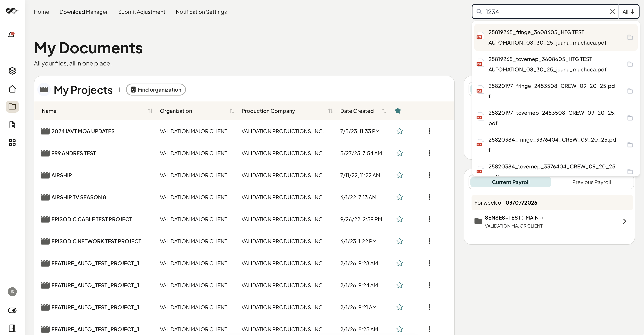Open folder location of 25820197_fringe result
This screenshot has width=644, height=335.
coord(630,91)
